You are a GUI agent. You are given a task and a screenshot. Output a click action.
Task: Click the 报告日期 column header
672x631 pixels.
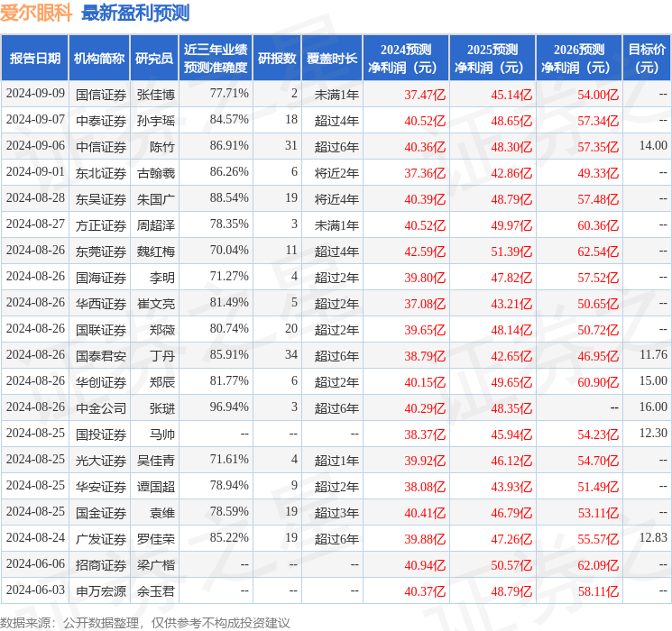pyautogui.click(x=34, y=59)
